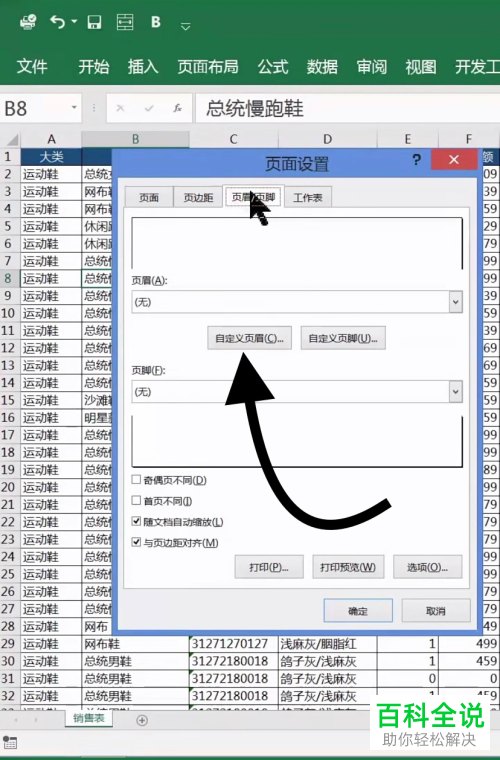Save the workbook with floppy icon
This screenshot has width=500, height=760.
pyautogui.click(x=94, y=22)
